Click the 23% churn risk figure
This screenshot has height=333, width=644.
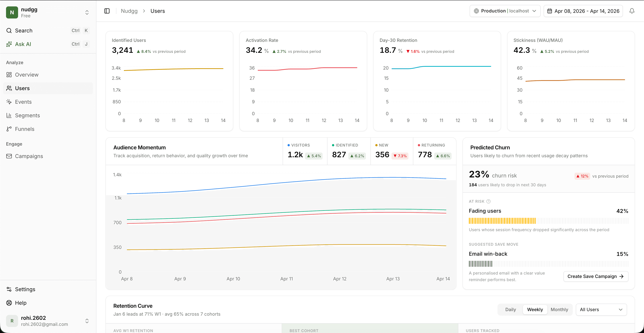point(479,174)
